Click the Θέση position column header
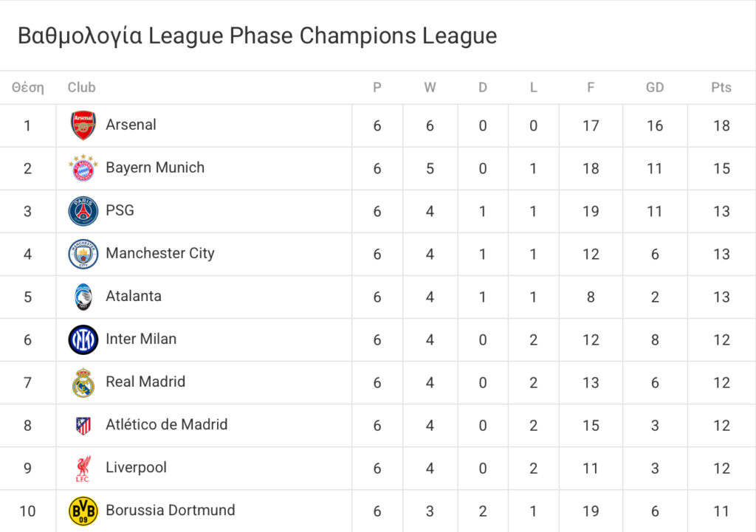Screen dimensions: 756x532 click(x=27, y=87)
